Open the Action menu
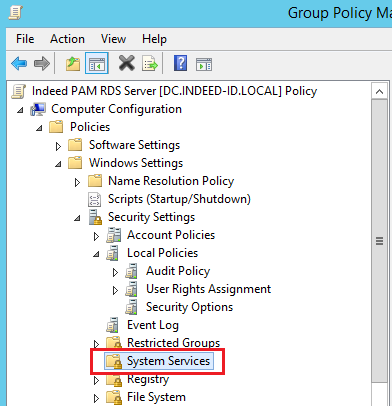 (67, 39)
